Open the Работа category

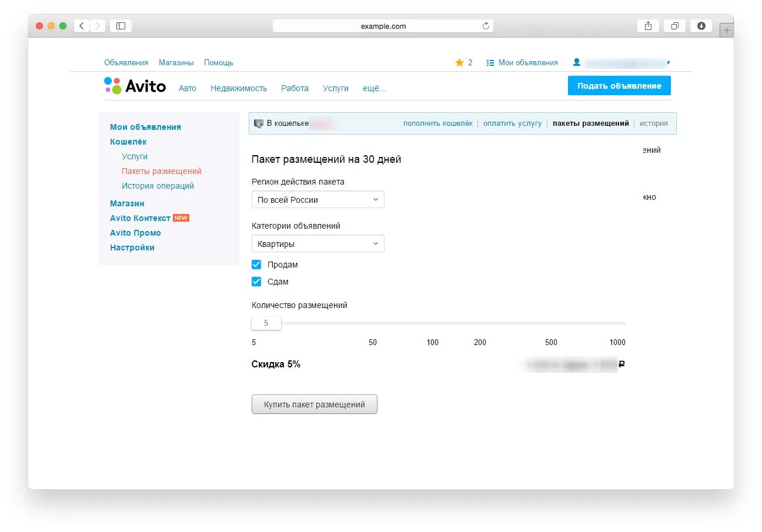point(295,88)
